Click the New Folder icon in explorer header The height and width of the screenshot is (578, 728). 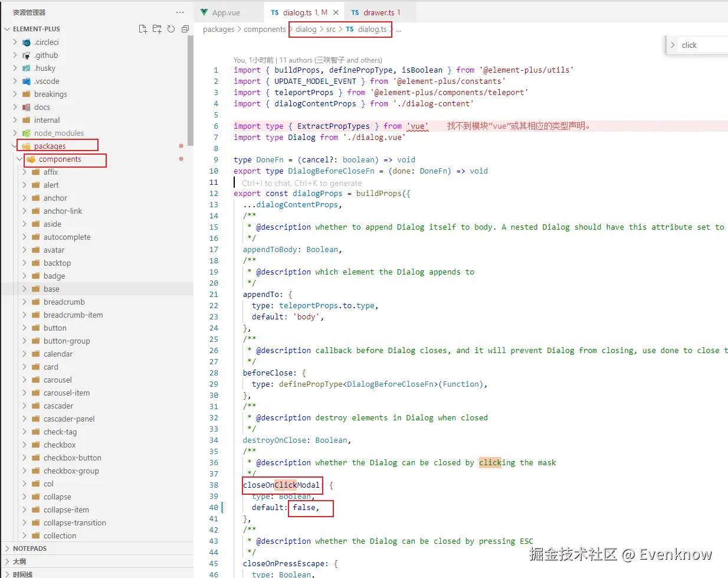point(157,29)
